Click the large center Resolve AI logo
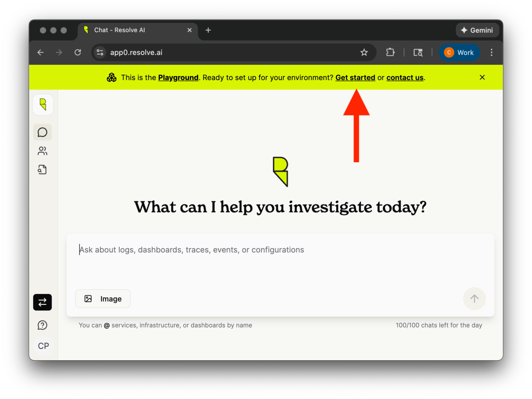The width and height of the screenshot is (532, 399). [280, 172]
